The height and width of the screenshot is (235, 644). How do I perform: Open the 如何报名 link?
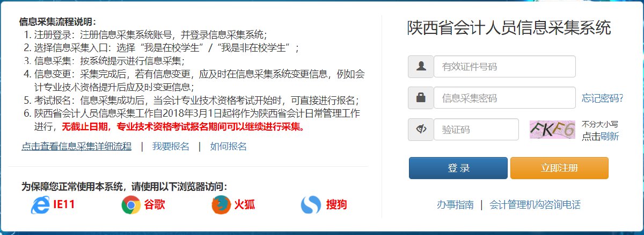228,146
